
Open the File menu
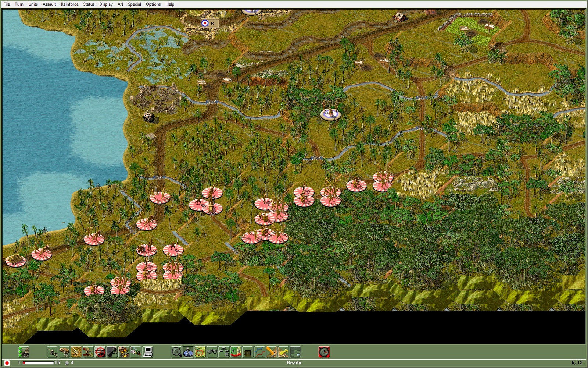[x=7, y=4]
